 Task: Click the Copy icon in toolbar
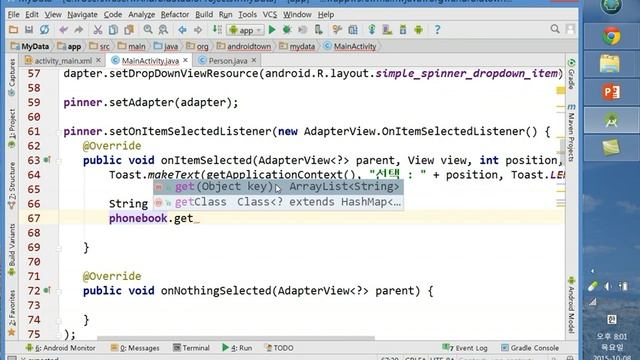113,30
